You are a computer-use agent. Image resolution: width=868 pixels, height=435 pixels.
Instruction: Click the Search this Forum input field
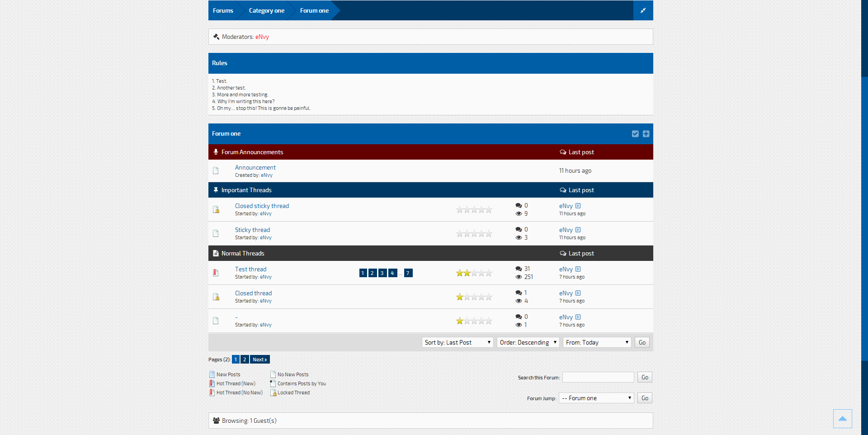pyautogui.click(x=598, y=377)
